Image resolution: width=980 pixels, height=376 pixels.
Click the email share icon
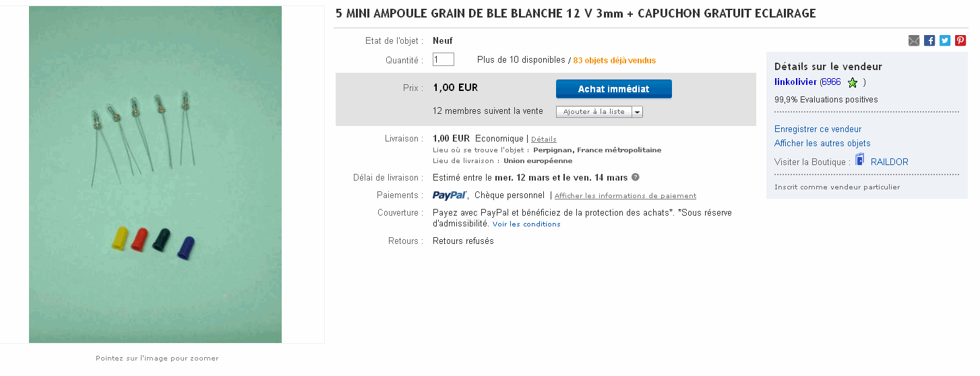tap(914, 40)
